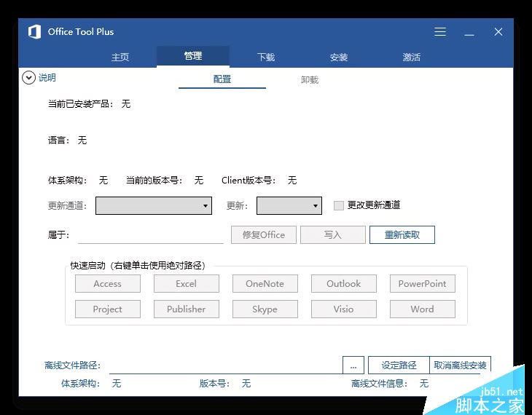Click the 离线文件路径 input field
Viewport: 532px width, 415px height.
[226, 365]
